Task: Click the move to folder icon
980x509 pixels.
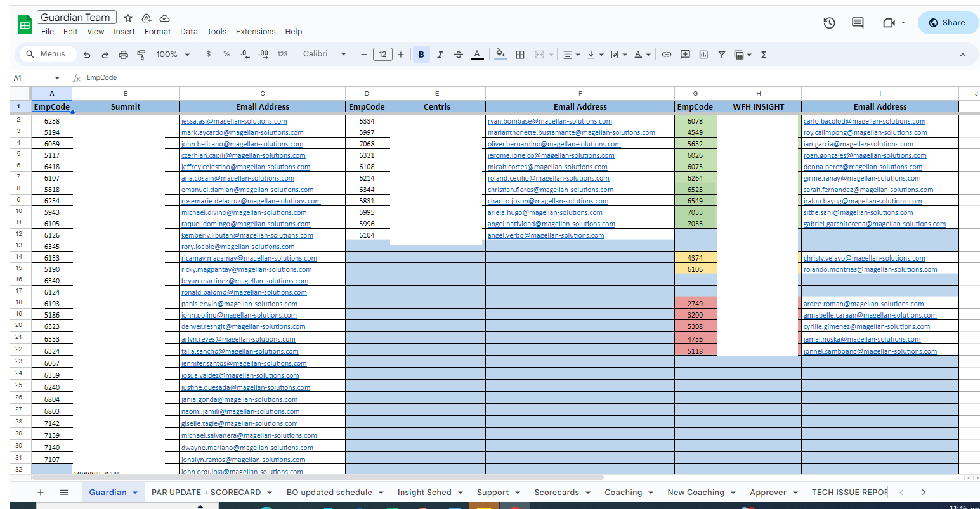Action: (147, 18)
